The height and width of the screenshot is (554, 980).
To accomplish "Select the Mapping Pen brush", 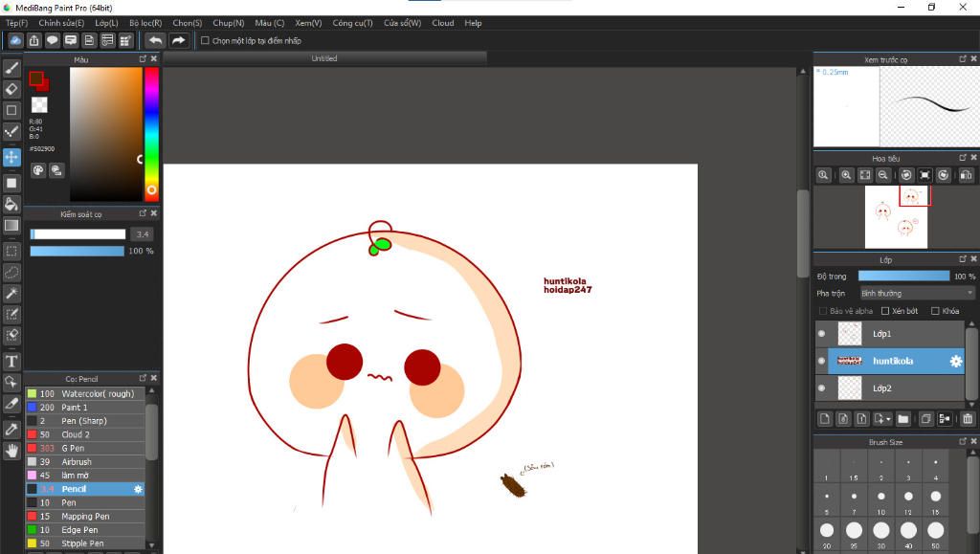I will click(x=85, y=516).
